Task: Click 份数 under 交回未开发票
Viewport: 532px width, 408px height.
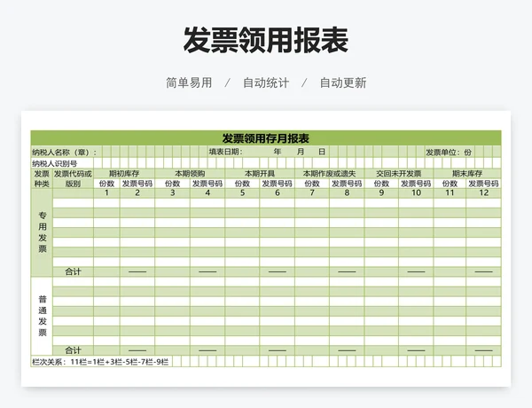Action: click(x=381, y=184)
